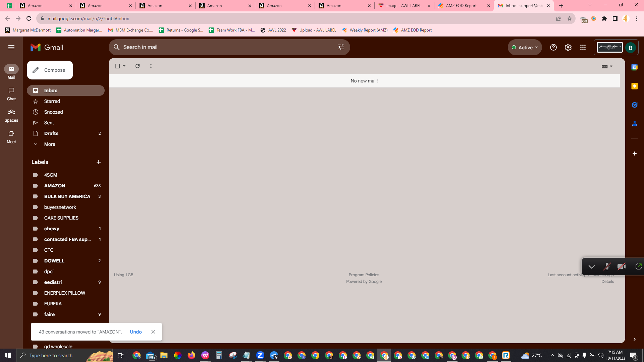Open the ENERPLEX PILLOW label
644x362 pixels.
66,293
